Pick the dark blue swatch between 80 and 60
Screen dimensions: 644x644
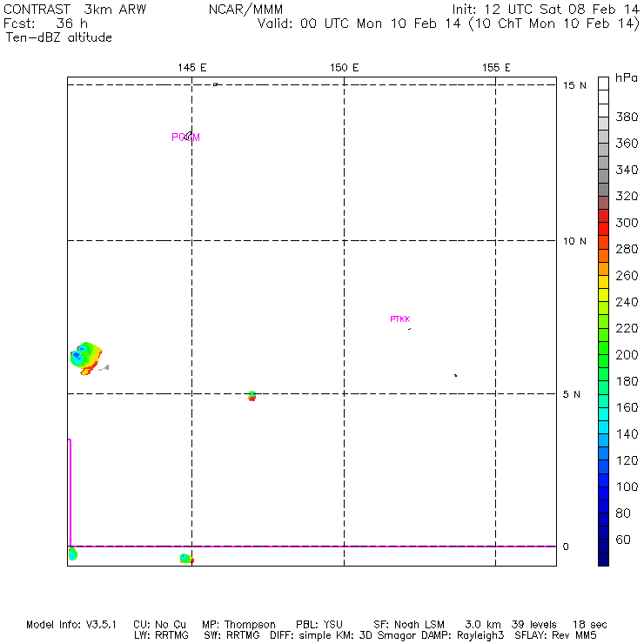coord(603,520)
